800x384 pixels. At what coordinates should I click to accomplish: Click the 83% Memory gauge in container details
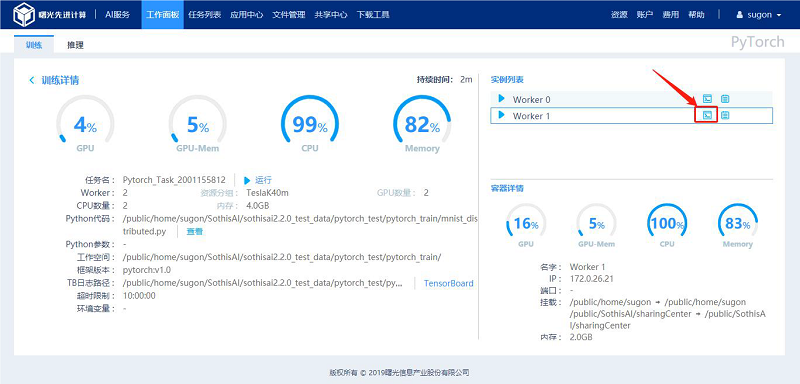tap(738, 225)
